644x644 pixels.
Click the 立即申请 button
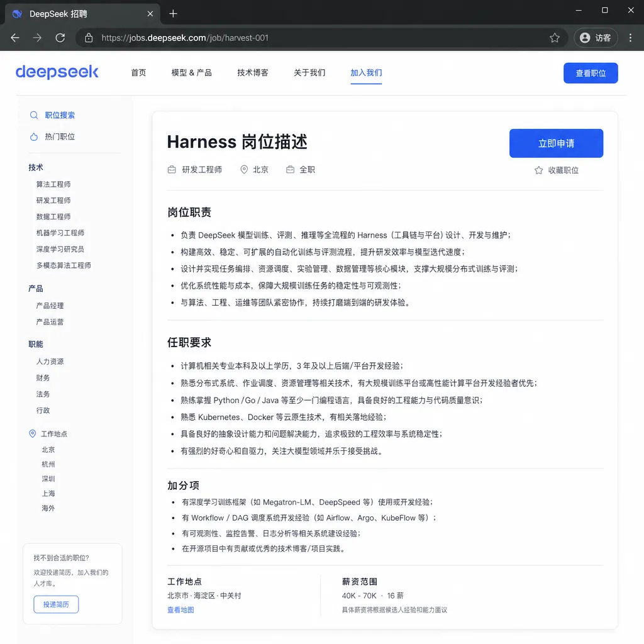[x=556, y=143]
